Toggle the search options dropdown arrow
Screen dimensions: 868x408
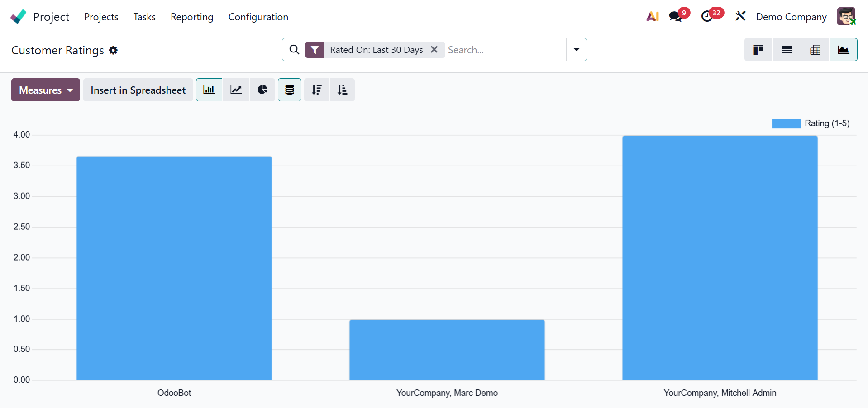coord(577,50)
